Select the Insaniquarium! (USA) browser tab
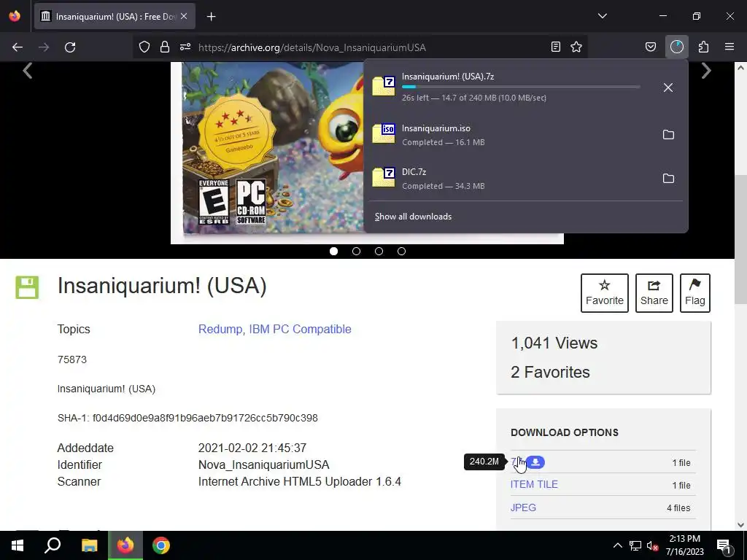Image resolution: width=747 pixels, height=560 pixels. (115, 17)
